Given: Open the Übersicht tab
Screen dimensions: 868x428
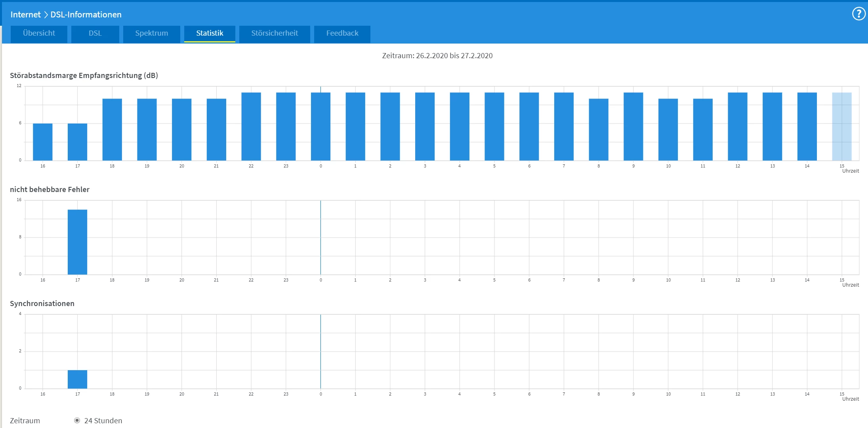Looking at the screenshot, I should tap(39, 33).
